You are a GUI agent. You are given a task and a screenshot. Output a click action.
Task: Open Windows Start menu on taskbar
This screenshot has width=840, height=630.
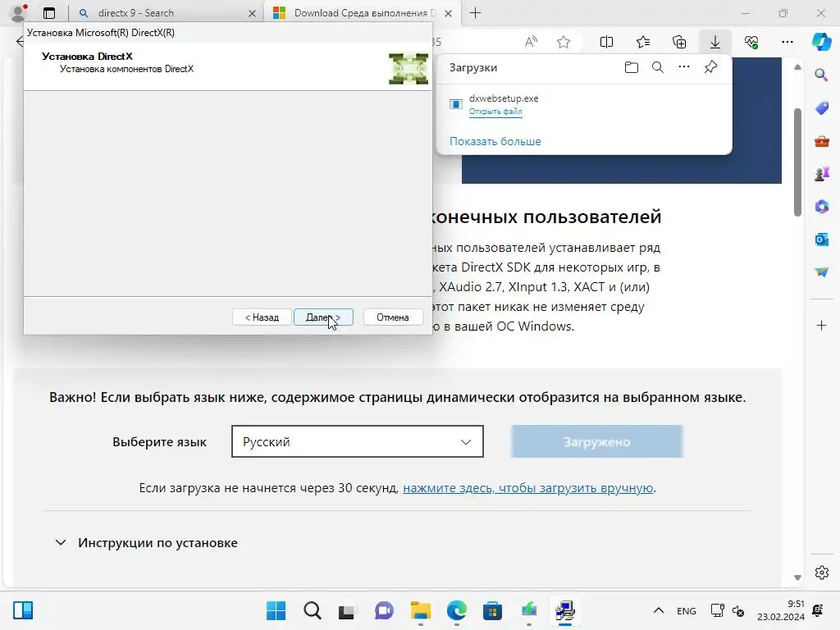point(276,610)
